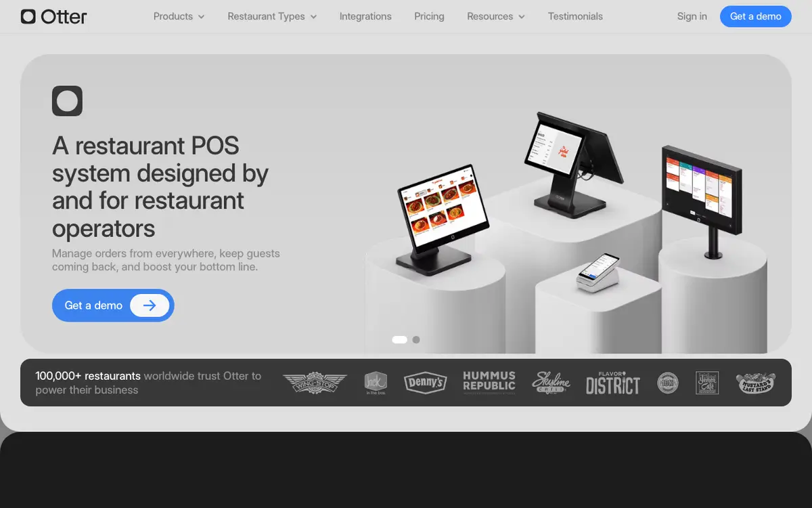Click the Flavor District logo
Screen dimensions: 812x508
click(612, 383)
